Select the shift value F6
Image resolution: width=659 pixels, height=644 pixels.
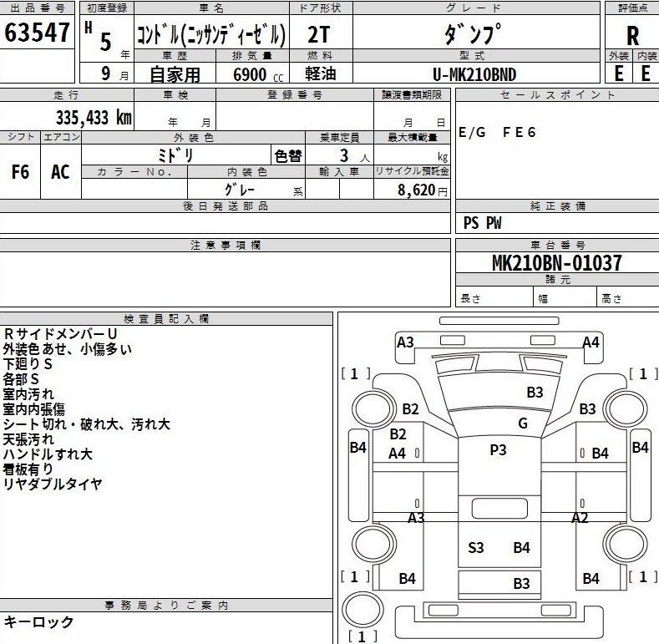pos(20,172)
